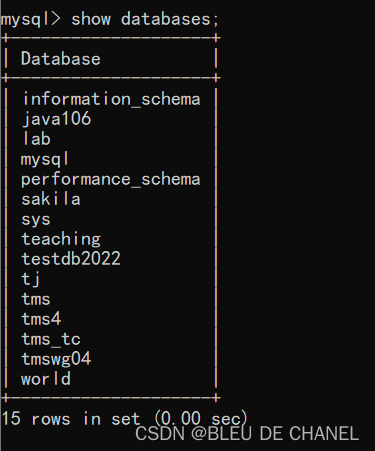
Task: Click the 'show databases;' command text
Action: coord(145,19)
